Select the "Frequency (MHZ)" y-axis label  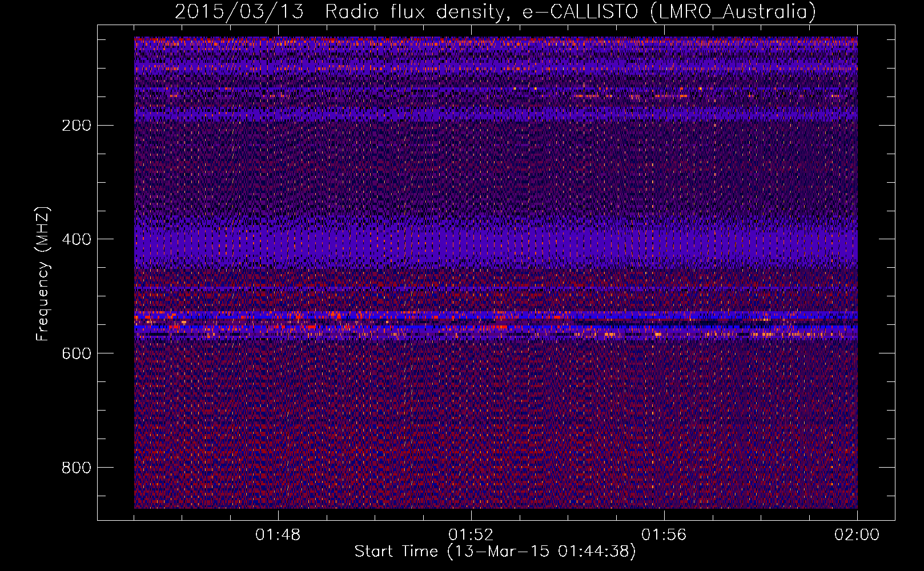(x=43, y=274)
